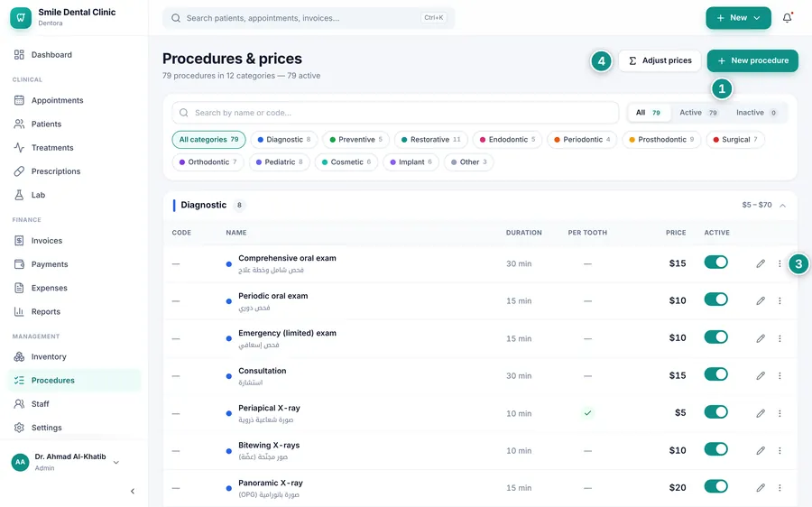
Task: Toggle Comprehensive oral exam active switch
Action: click(715, 263)
